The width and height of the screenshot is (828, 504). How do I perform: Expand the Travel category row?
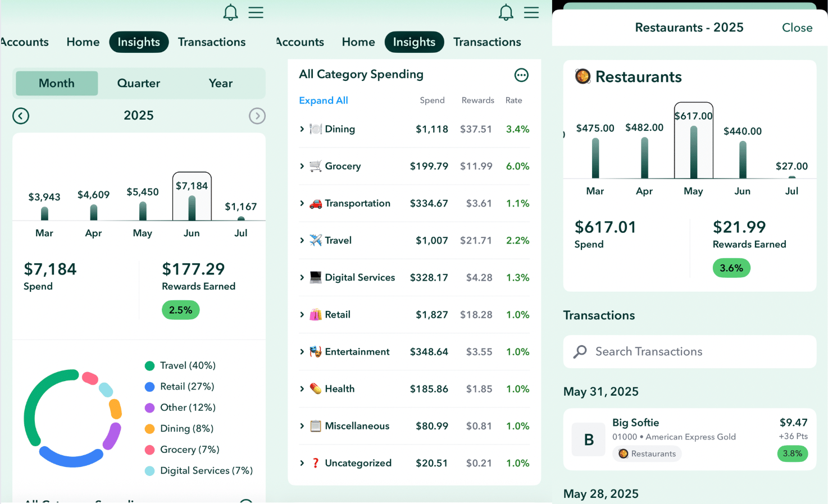coord(302,240)
